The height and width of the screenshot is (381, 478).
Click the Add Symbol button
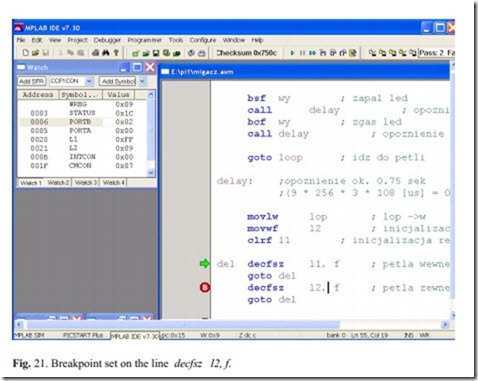117,81
